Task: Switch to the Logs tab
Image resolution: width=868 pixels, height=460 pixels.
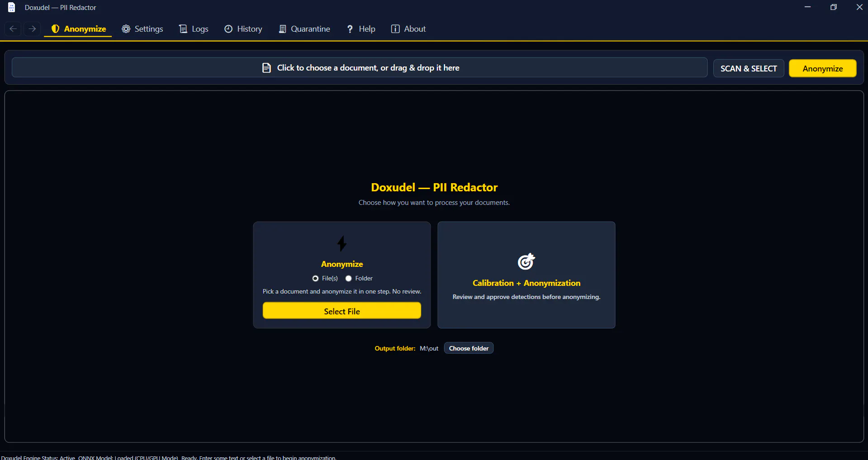Action: 194,29
